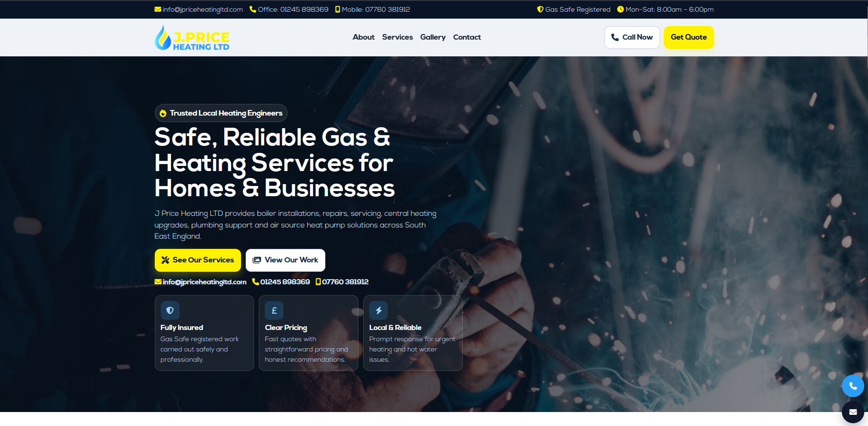868x426 pixels.
Task: Click the shield icon in Fully Insured card
Action: coord(170,310)
